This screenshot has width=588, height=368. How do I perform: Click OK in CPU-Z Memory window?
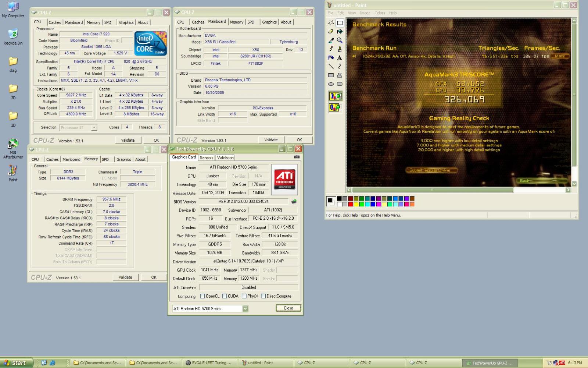154,277
